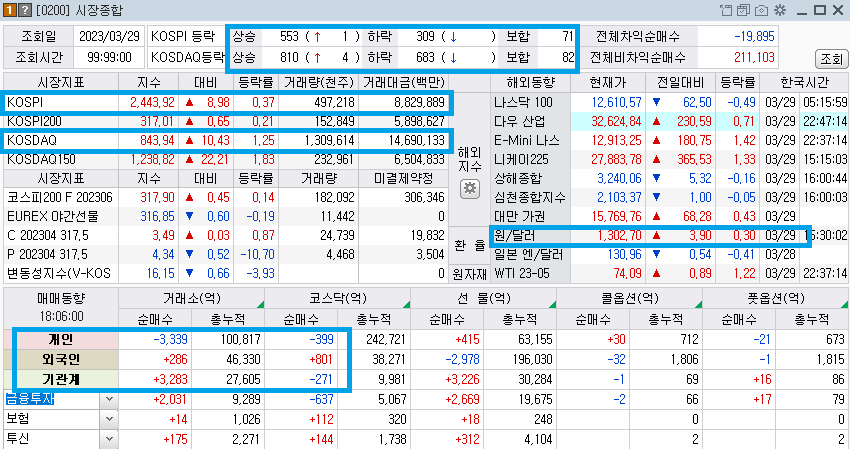Click the 개인 investor row label

[61, 339]
